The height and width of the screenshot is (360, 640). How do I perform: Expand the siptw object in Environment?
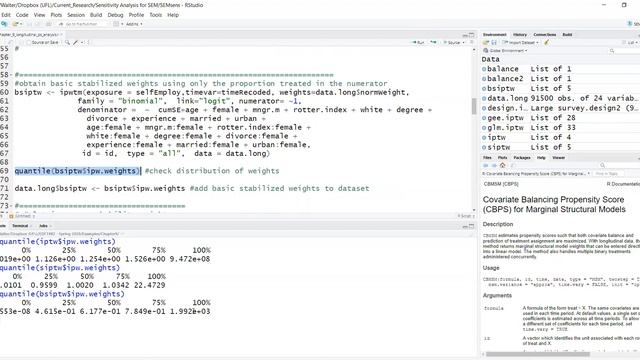point(484,147)
